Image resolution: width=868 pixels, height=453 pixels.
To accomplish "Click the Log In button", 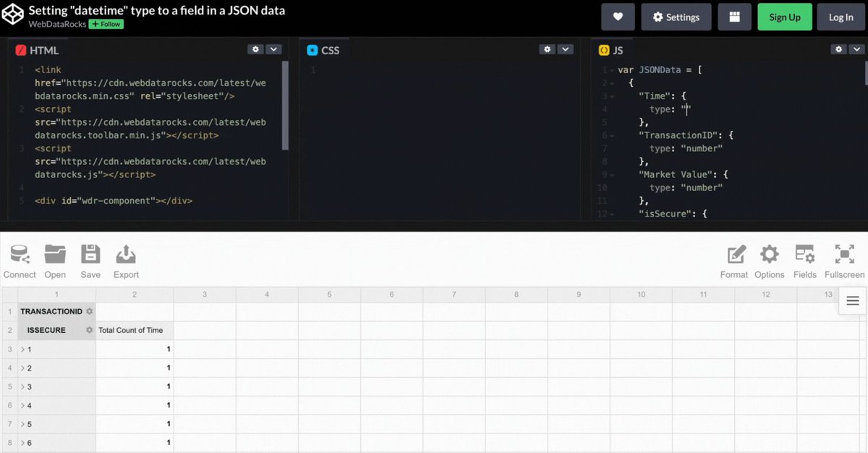I will click(841, 17).
